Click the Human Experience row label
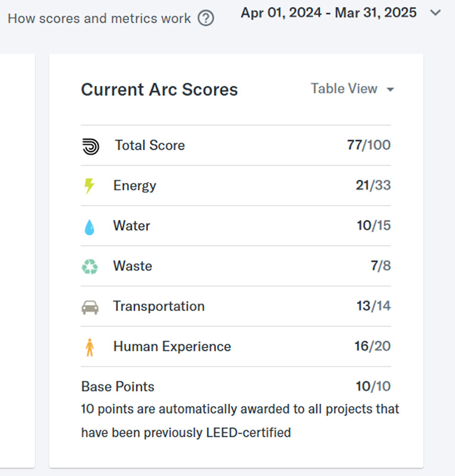This screenshot has height=476, width=455. [172, 346]
